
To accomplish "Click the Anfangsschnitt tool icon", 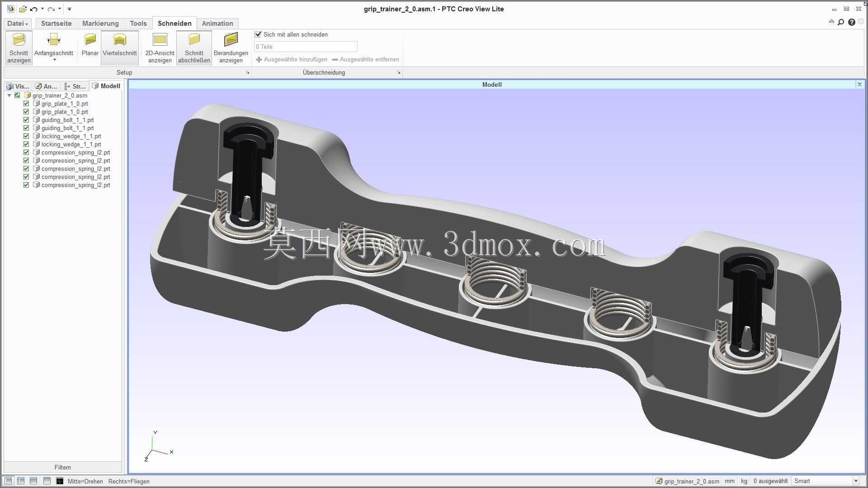I will 54,40.
